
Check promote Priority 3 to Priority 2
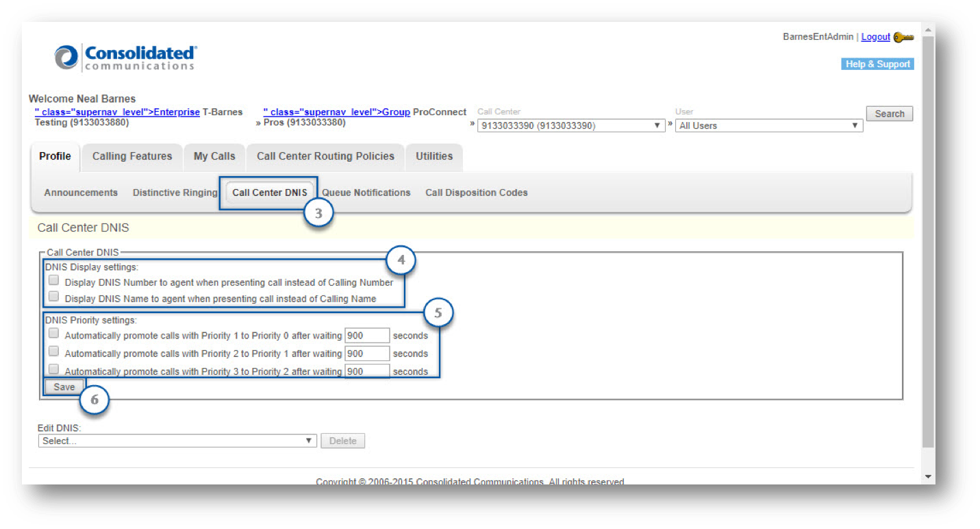pyautogui.click(x=53, y=369)
